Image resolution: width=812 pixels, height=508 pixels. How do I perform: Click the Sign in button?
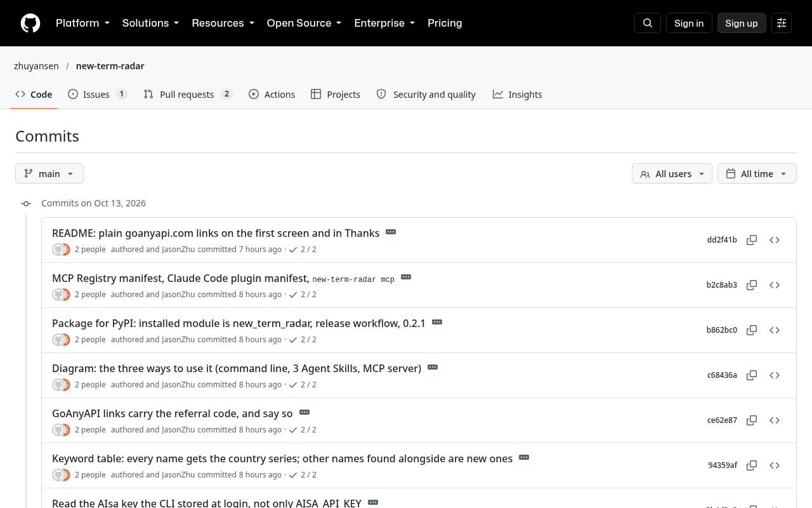click(689, 23)
